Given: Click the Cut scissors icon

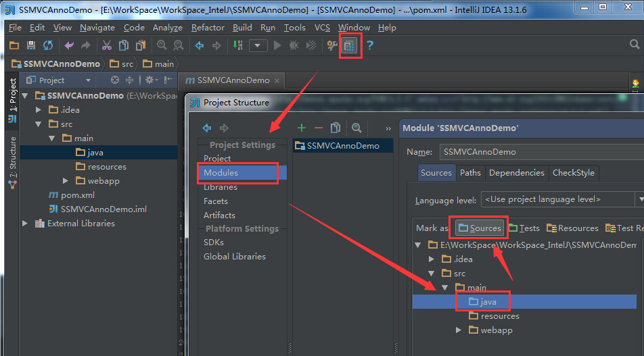Looking at the screenshot, I should (x=107, y=45).
